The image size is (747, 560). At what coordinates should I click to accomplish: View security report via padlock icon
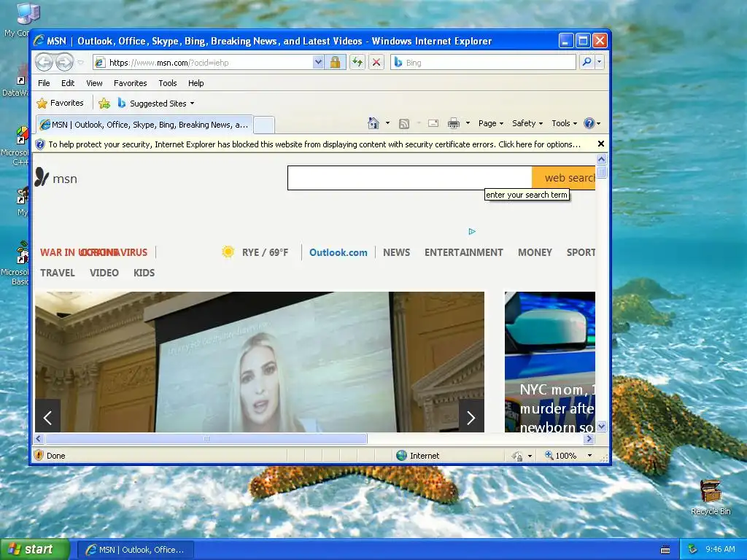pyautogui.click(x=336, y=63)
